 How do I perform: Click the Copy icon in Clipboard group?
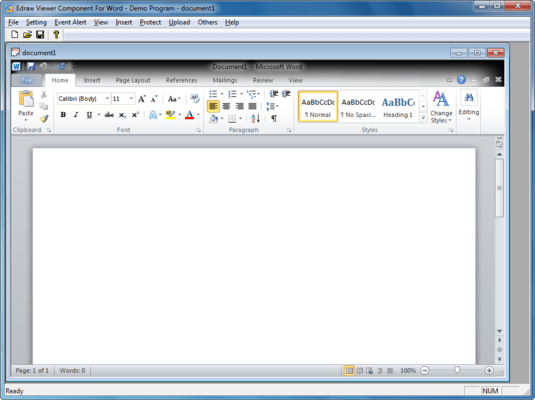[x=44, y=106]
